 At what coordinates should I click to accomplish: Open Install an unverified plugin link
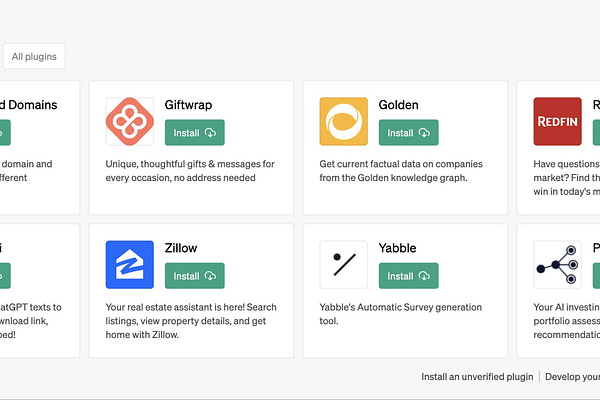click(x=477, y=377)
